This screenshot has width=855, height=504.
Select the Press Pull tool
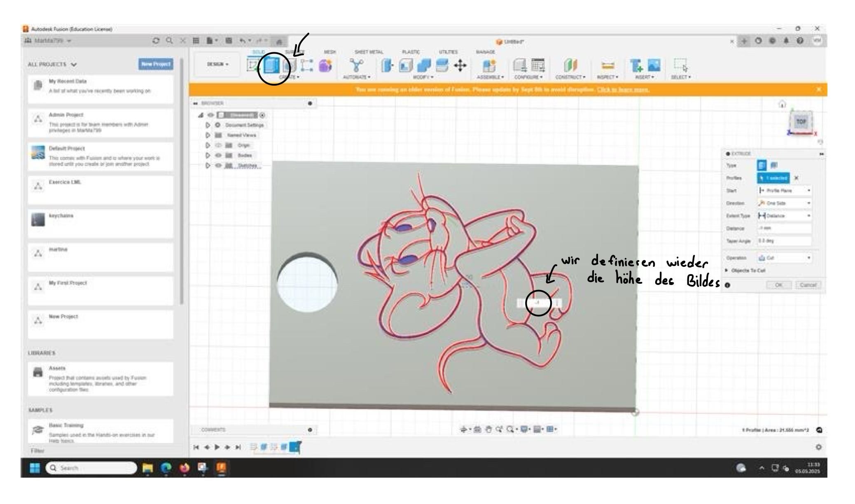[x=387, y=66]
